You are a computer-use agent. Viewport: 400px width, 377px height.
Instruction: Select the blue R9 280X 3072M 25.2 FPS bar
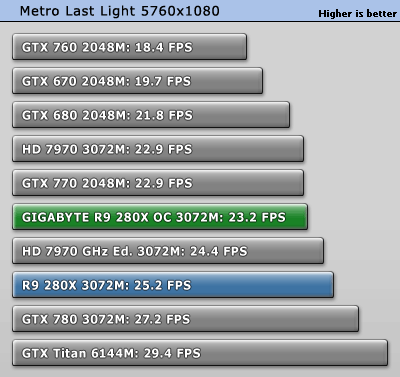(x=173, y=285)
